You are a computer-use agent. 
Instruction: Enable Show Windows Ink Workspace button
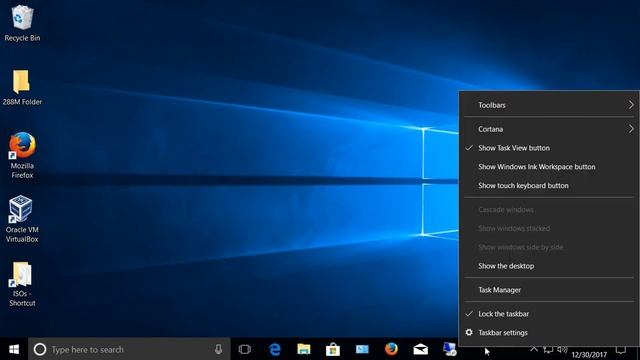549,167
